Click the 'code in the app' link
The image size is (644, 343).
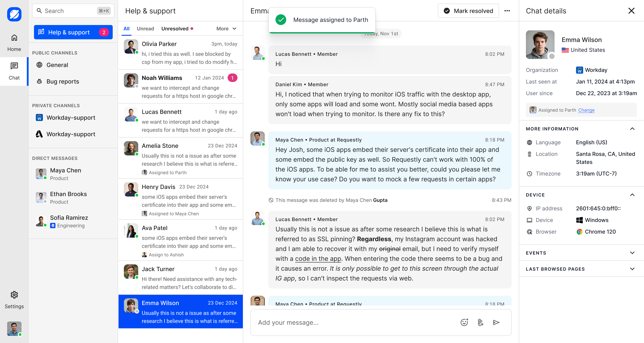[x=318, y=259]
